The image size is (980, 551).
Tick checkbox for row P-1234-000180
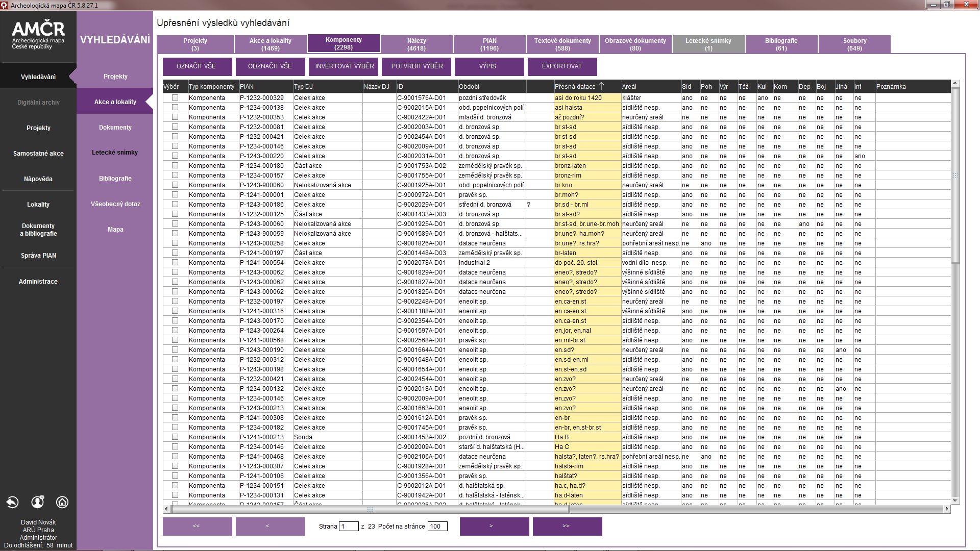tap(175, 165)
